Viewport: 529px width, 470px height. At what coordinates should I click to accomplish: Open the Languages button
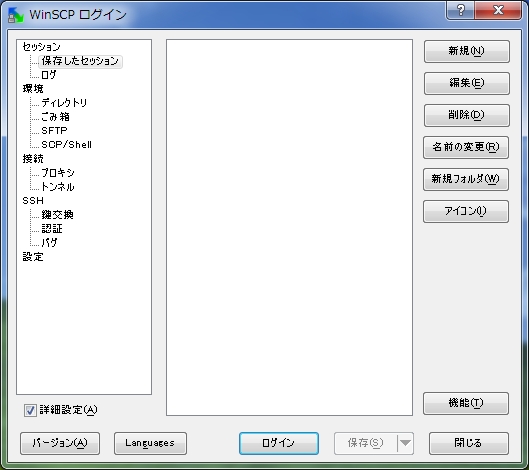150,443
